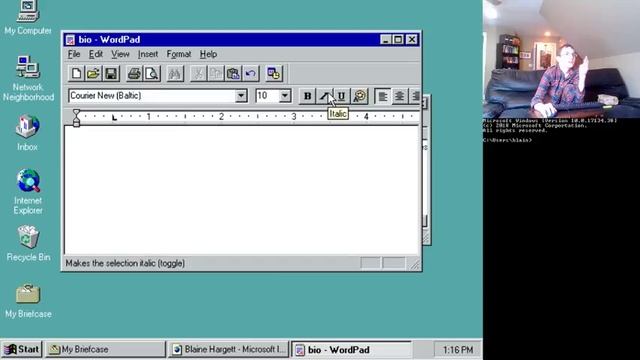The width and height of the screenshot is (640, 360).
Task: Select the Recycle Bin desktop icon
Action: [x=28, y=243]
